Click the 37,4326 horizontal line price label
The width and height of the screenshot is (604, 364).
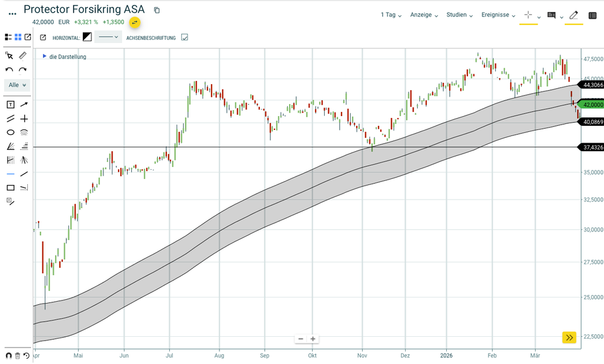pos(592,148)
